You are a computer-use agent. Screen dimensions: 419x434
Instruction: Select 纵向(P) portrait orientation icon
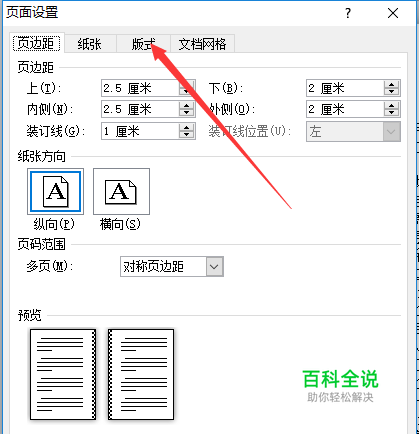[55, 191]
